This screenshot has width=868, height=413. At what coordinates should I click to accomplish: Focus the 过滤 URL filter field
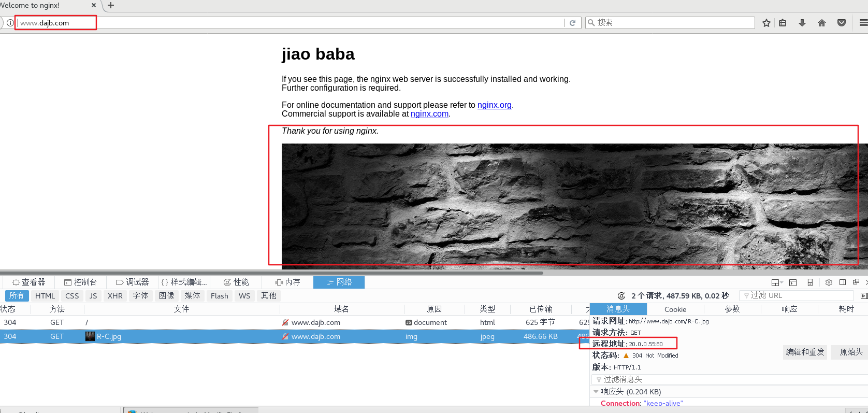797,295
